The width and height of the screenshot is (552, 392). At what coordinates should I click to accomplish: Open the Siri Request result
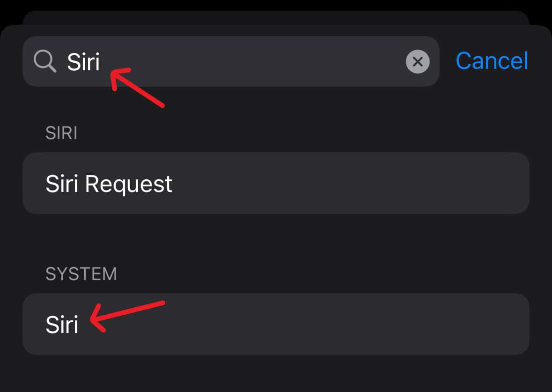276,183
